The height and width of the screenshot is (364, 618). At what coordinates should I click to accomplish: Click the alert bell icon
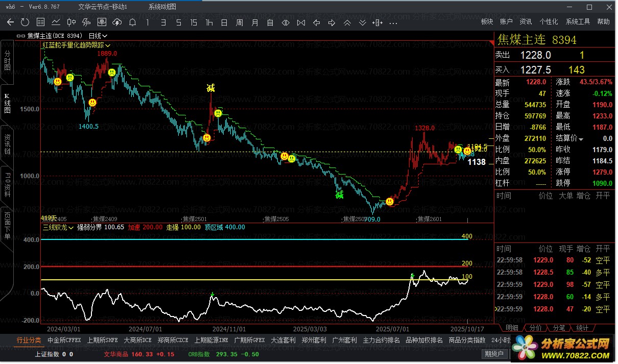pos(132,22)
